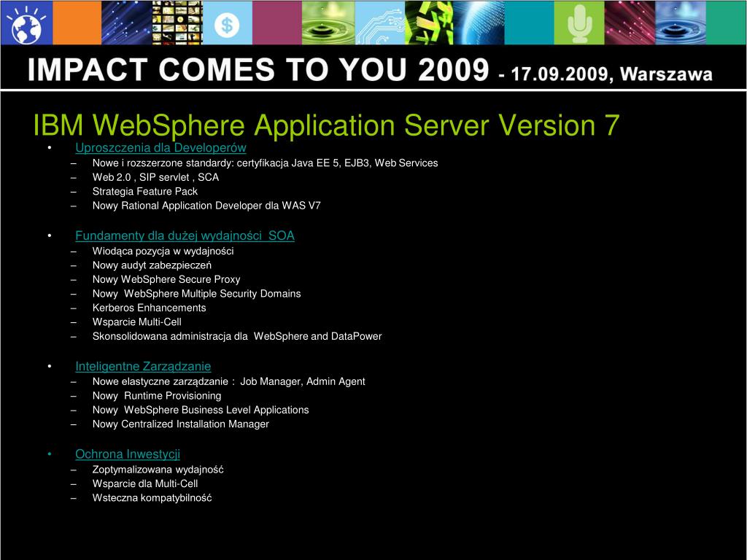Viewport: 747px width, 560px height.
Task: Click the IMPACT COMES TO YOU 2009 header
Action: point(258,69)
